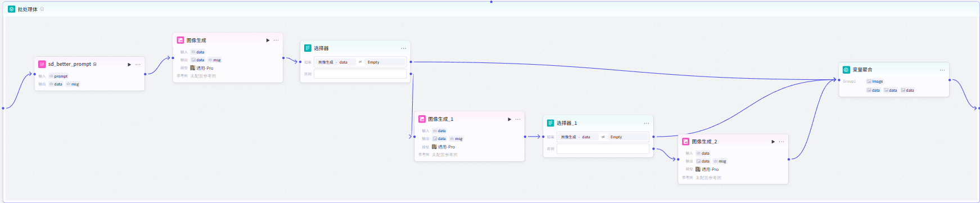The height and width of the screenshot is (203, 980).
Task: Click the small icon after the sd_better_prompt title
Action: 95,64
